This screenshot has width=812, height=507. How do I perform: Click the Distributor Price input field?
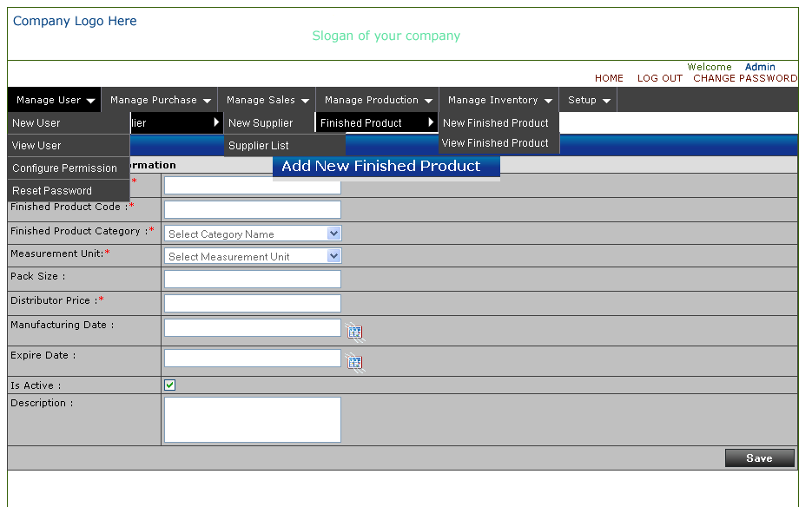(x=252, y=303)
